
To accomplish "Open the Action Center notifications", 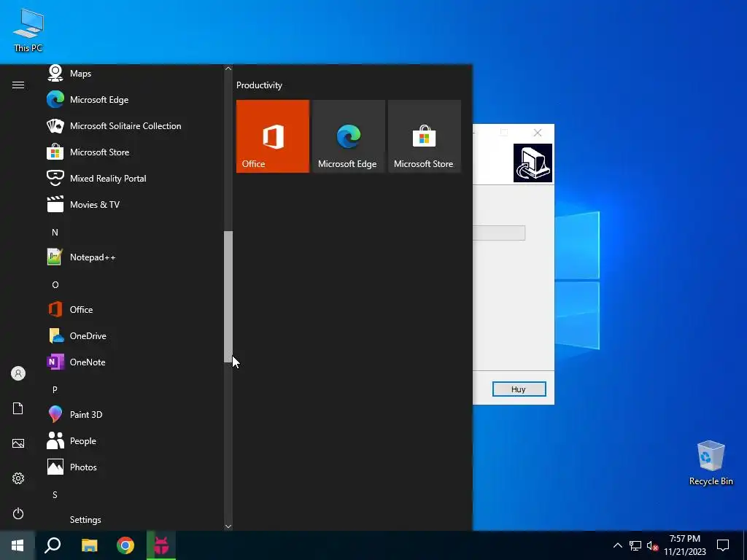I will click(x=723, y=545).
